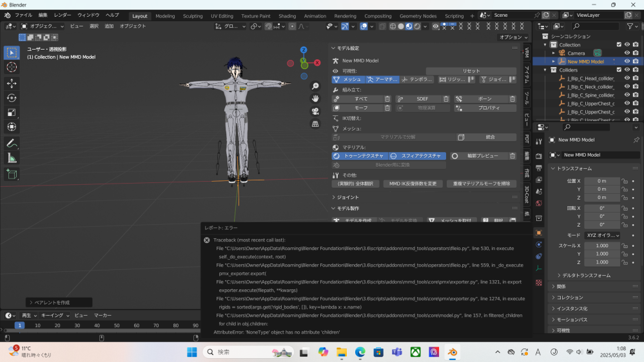Toggle トゥーンテクスチャ button
Viewport: 644px width, 362px height.
pos(359,156)
